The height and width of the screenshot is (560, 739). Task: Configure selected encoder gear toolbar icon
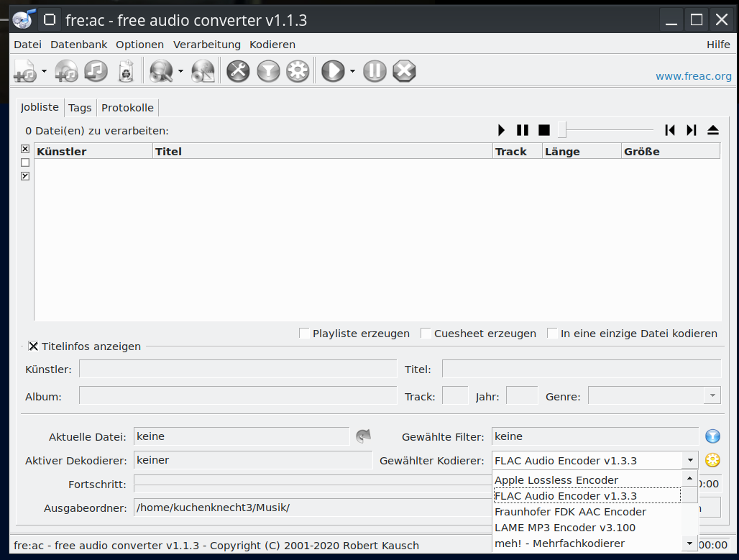[298, 71]
